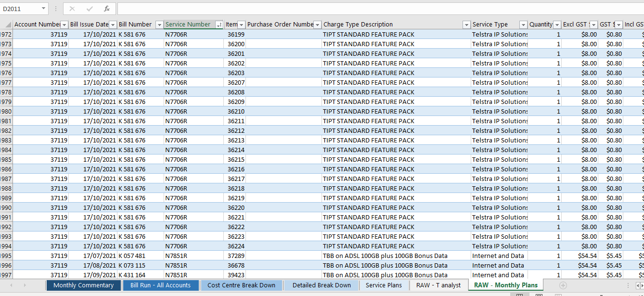Select item cell 36199
The image size is (644, 296).
[235, 34]
